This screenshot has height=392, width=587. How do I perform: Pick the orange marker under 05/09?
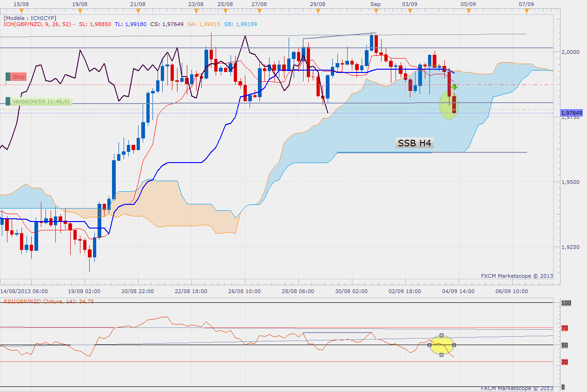[x=468, y=10]
